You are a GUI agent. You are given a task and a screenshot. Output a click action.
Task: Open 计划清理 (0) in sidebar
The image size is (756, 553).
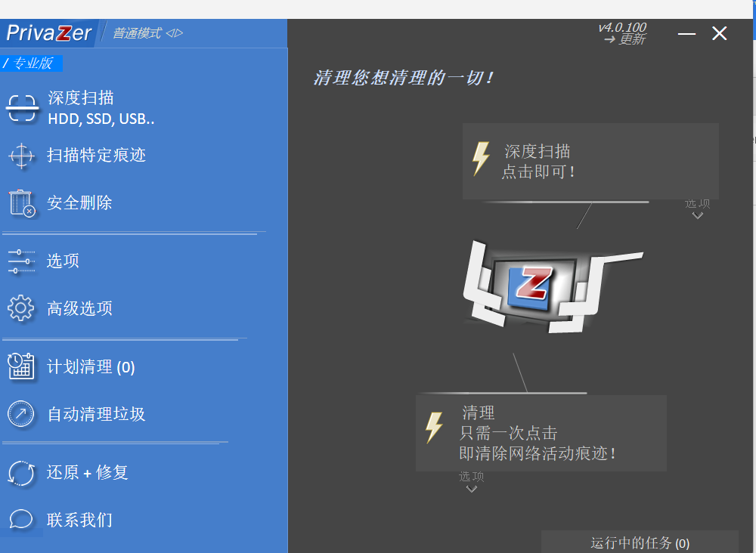(91, 366)
